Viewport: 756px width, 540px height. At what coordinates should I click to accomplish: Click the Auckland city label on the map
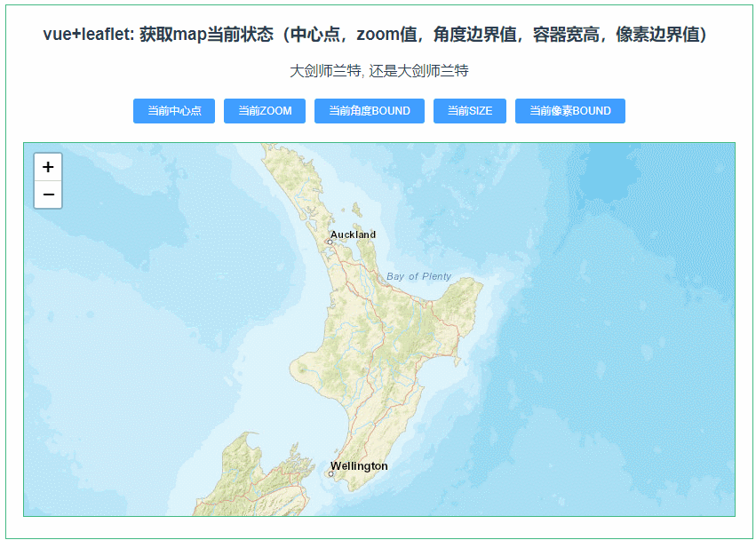point(353,234)
